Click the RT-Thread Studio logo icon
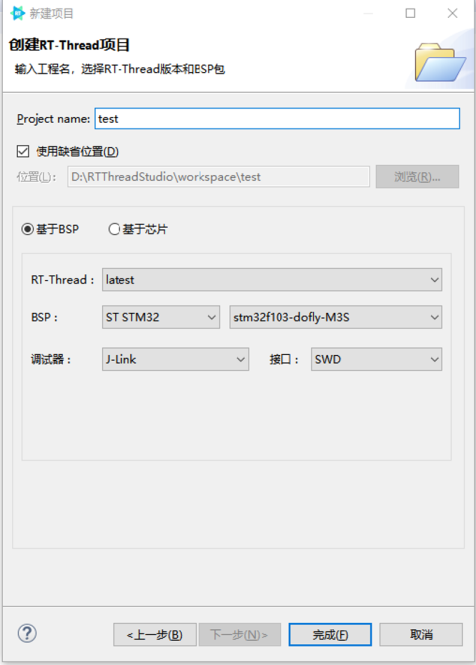 tap(17, 13)
